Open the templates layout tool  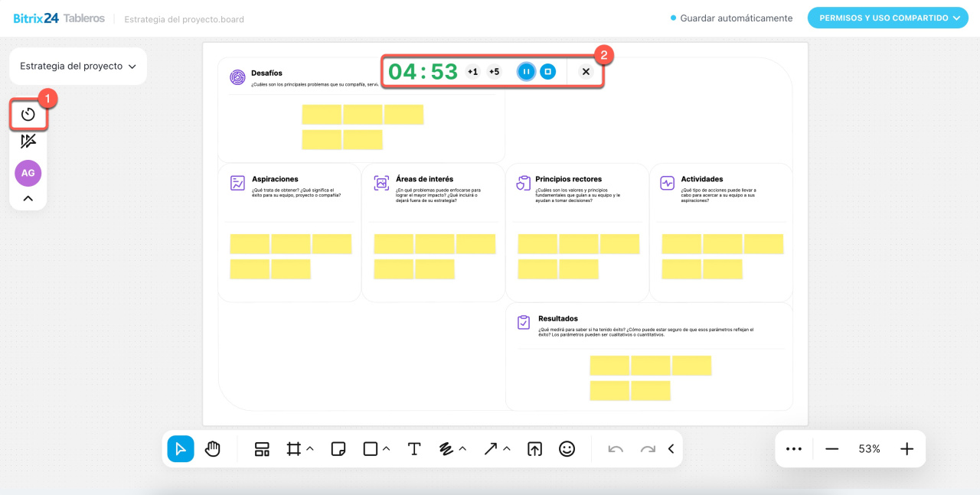(x=262, y=449)
